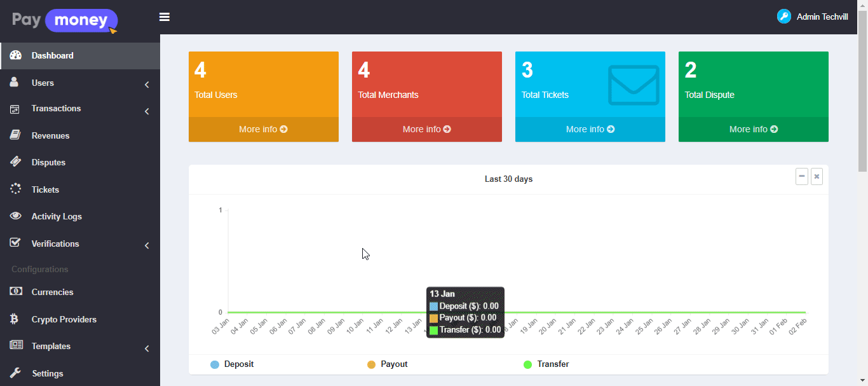Click the Crypto Providers bitcoin icon
868x386 pixels.
pyautogui.click(x=15, y=319)
